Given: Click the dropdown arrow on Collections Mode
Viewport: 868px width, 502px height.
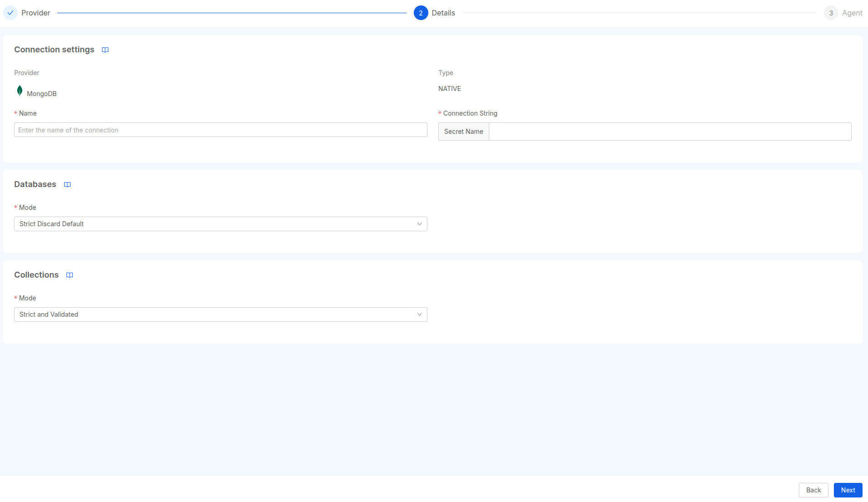Looking at the screenshot, I should pos(419,314).
